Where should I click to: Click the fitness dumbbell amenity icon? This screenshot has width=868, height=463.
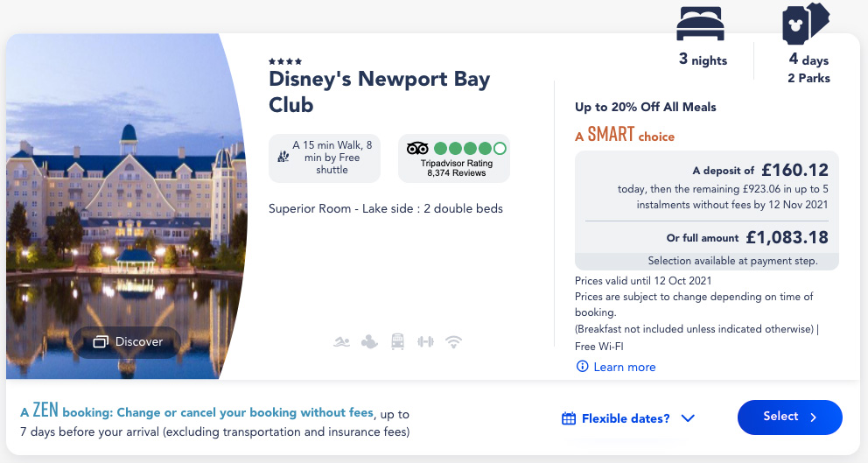pyautogui.click(x=425, y=341)
